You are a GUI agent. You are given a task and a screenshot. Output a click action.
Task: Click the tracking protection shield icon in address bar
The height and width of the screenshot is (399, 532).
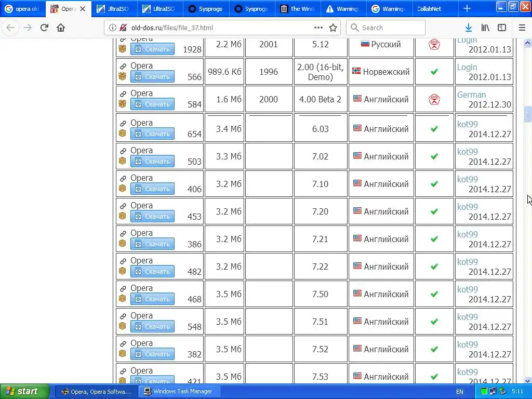click(124, 28)
